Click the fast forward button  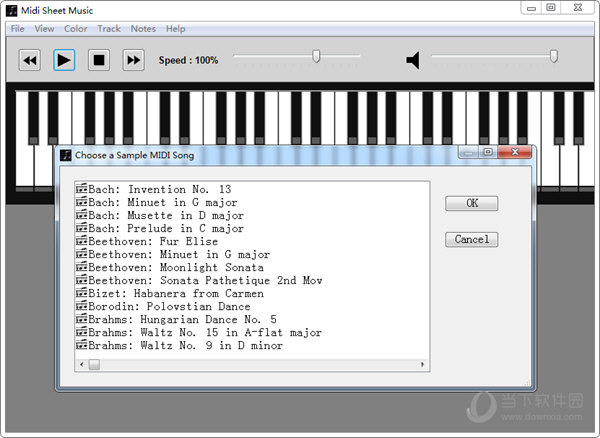[134, 60]
